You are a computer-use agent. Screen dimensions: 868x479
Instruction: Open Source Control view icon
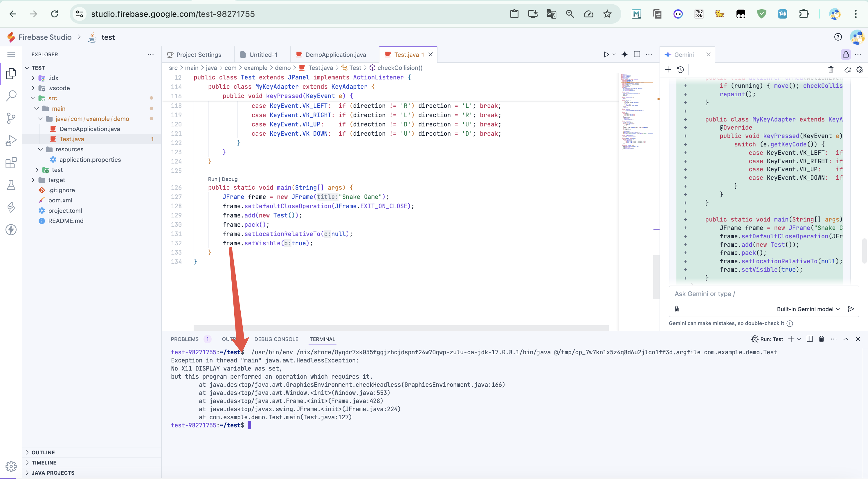click(11, 118)
